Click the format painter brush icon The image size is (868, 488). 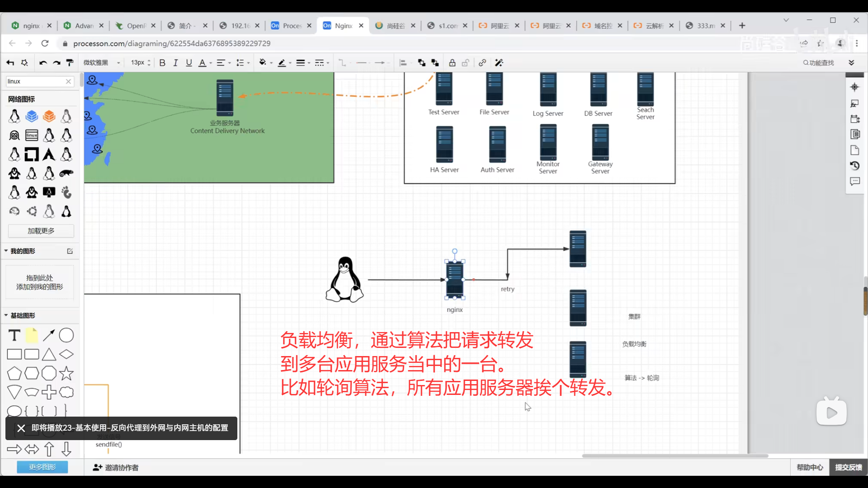point(70,63)
